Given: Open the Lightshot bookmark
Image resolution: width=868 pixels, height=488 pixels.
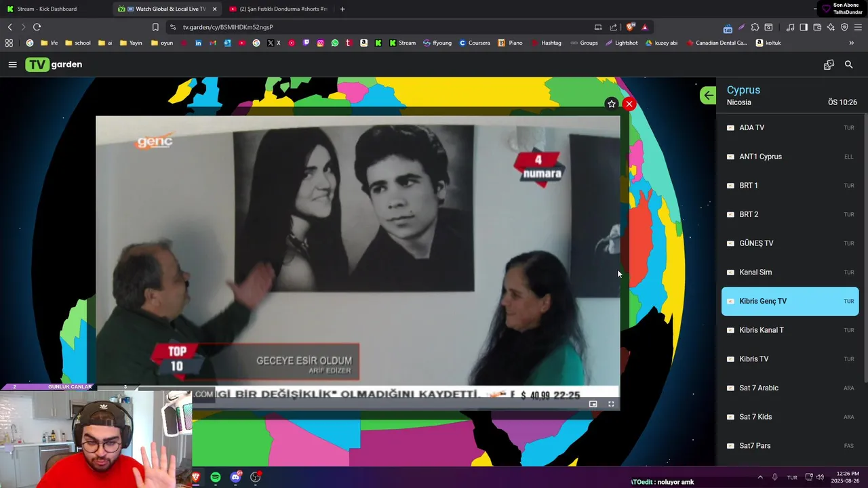Looking at the screenshot, I should 621,43.
